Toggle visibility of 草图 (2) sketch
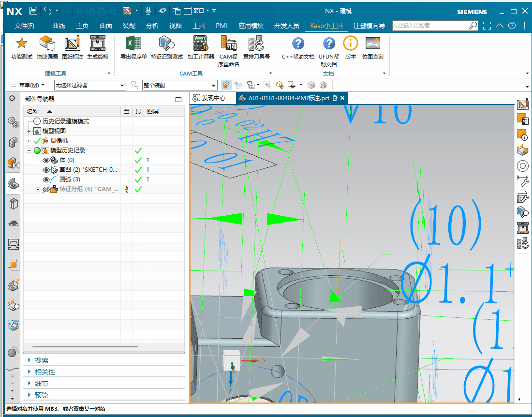Screen dimensions: 532x417 [46, 170]
